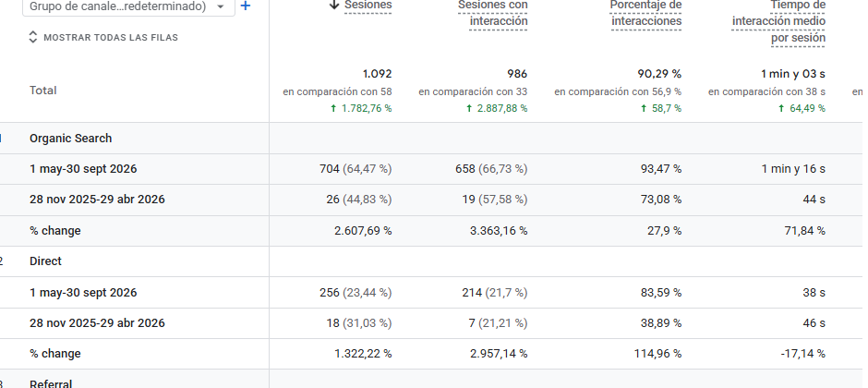Screen dimensions: 868x388
Task: Click the 114,96 % change cell
Action: [x=658, y=354]
